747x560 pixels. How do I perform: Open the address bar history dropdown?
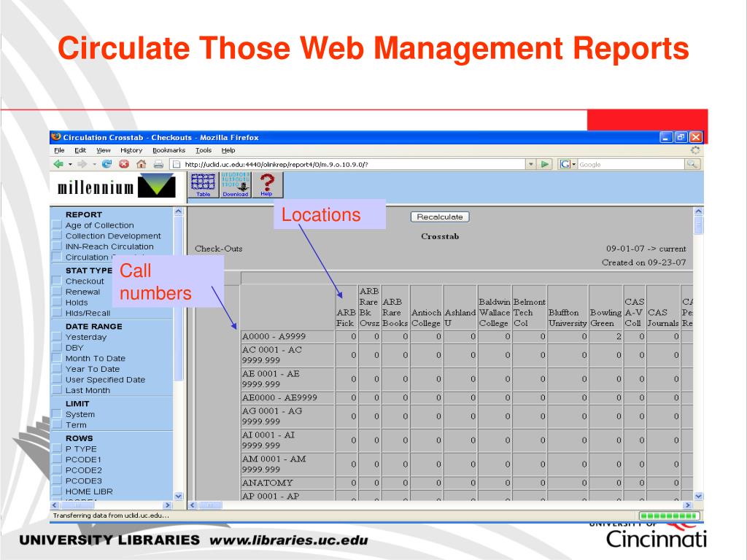[x=531, y=164]
